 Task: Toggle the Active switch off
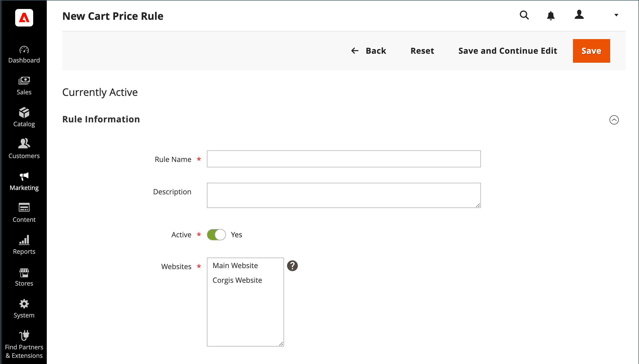pyautogui.click(x=216, y=235)
